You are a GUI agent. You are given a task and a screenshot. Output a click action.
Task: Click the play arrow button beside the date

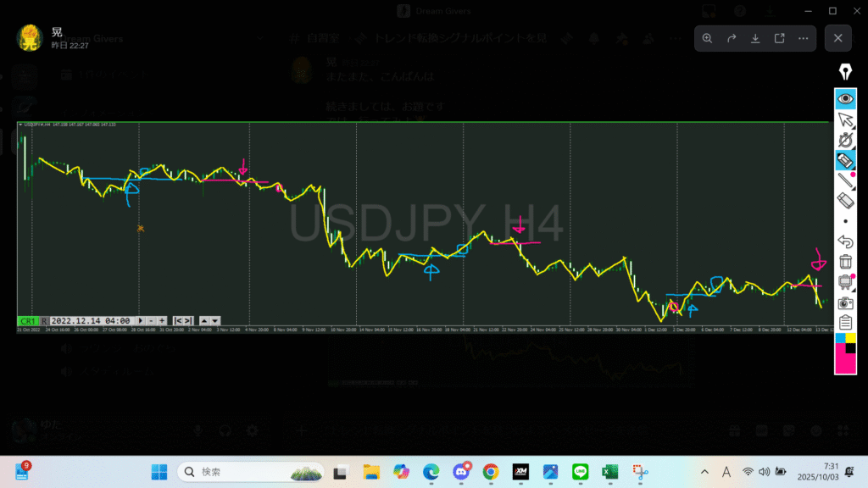tap(141, 321)
